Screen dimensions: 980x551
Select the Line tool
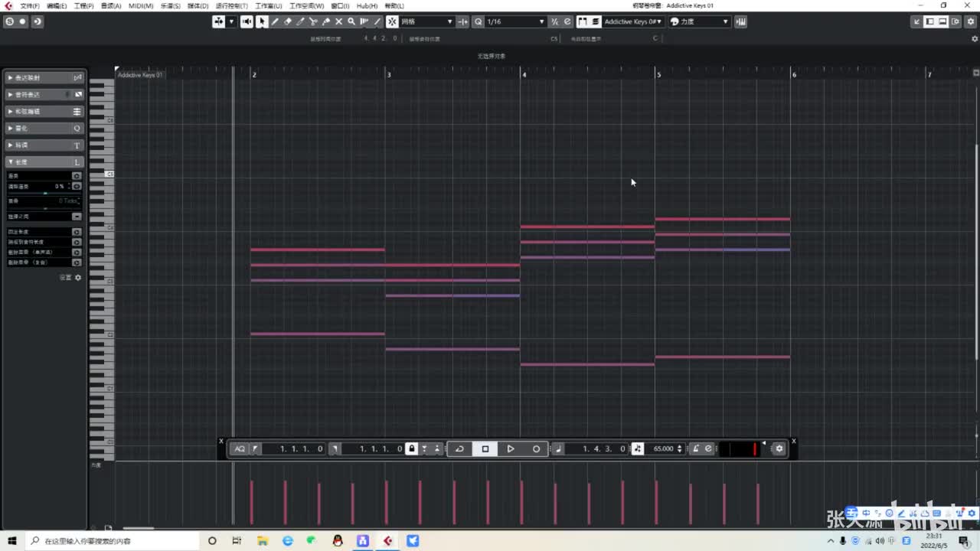point(377,21)
